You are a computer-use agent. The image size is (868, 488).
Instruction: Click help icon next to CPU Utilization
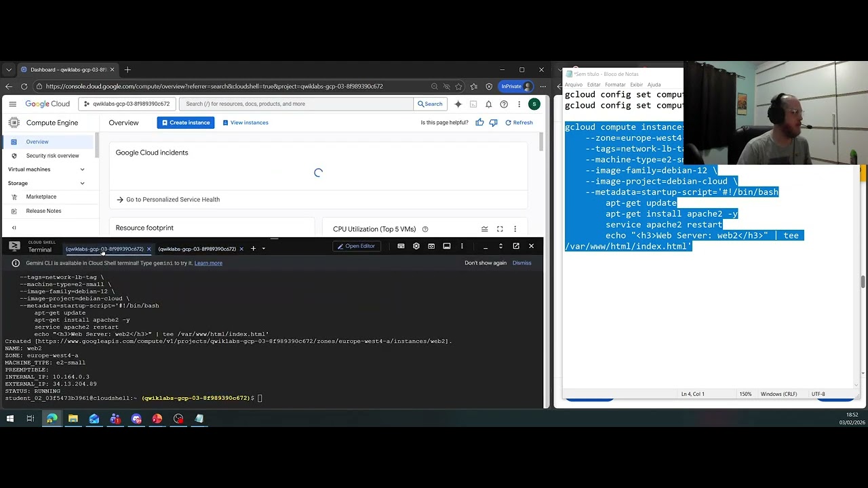(x=425, y=229)
